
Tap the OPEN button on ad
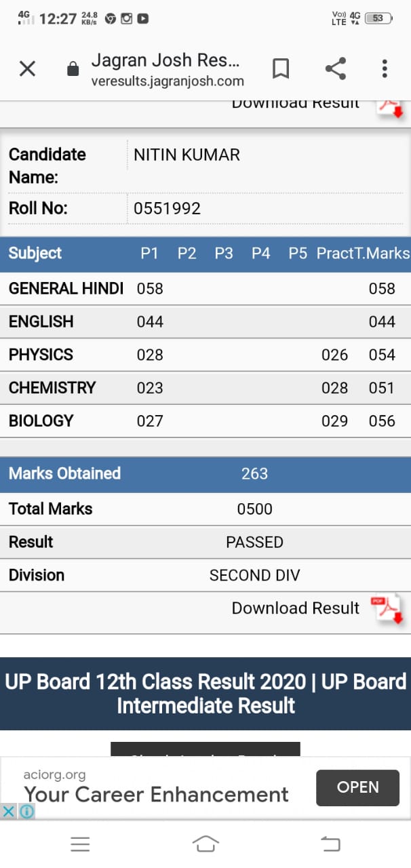357,787
